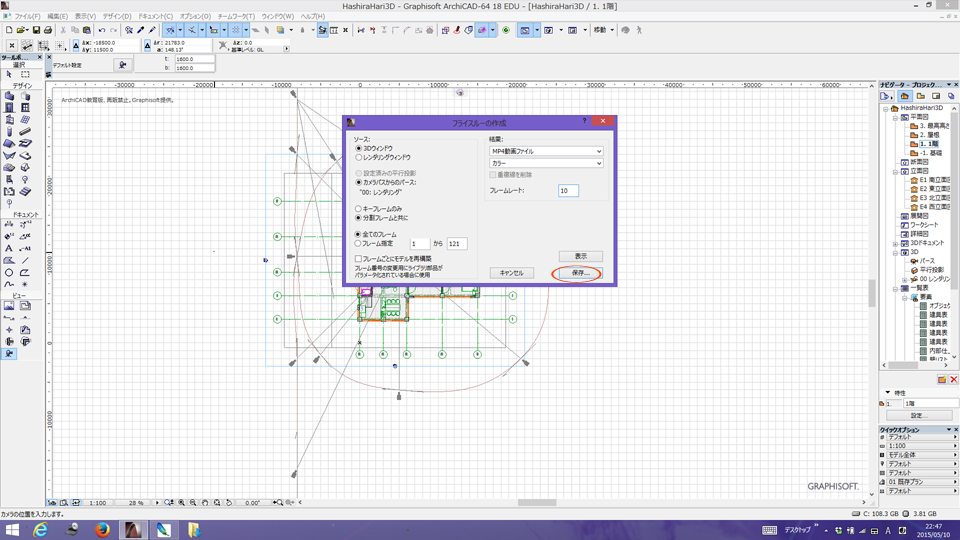The height and width of the screenshot is (540, 960).
Task: Open the ファイル(F) menu
Action: tap(27, 17)
